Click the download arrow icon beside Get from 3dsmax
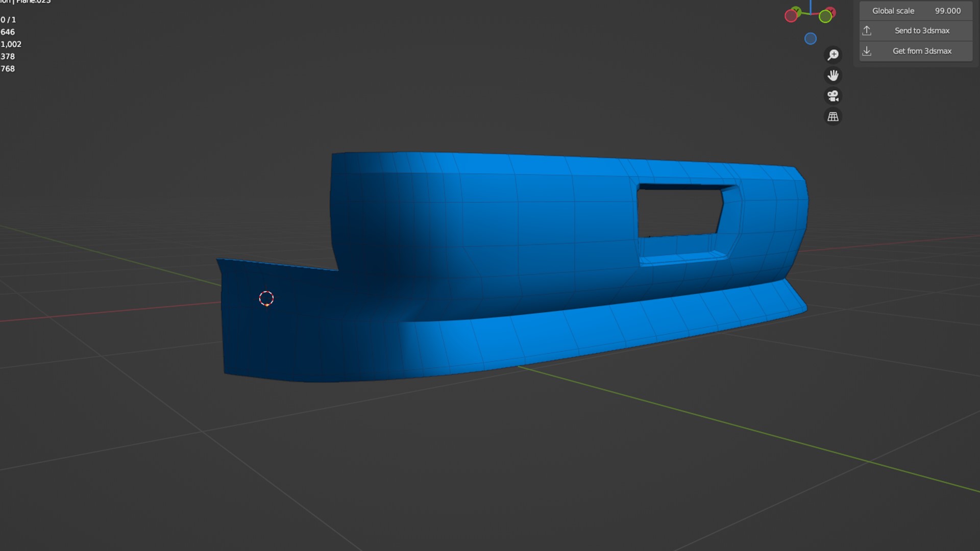 point(867,51)
